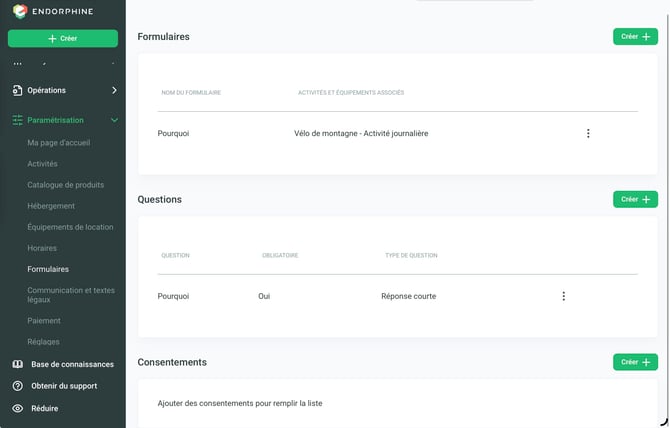The height and width of the screenshot is (428, 670).
Task: Click the Paramétrisation sliders icon
Action: tap(17, 120)
